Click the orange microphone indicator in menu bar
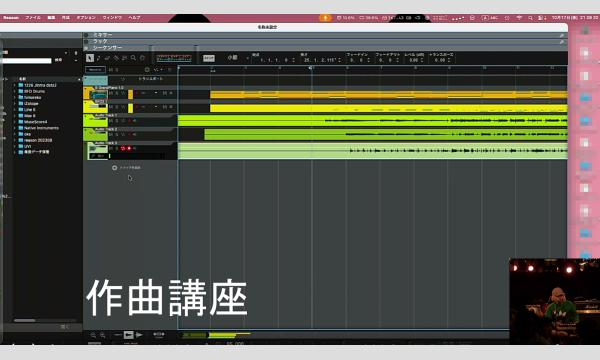 tap(326, 18)
